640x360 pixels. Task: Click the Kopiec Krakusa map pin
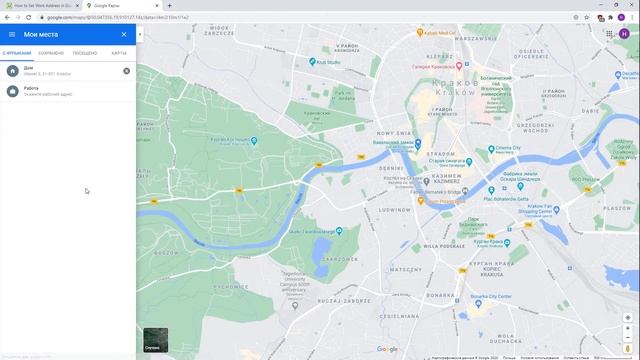(x=507, y=243)
